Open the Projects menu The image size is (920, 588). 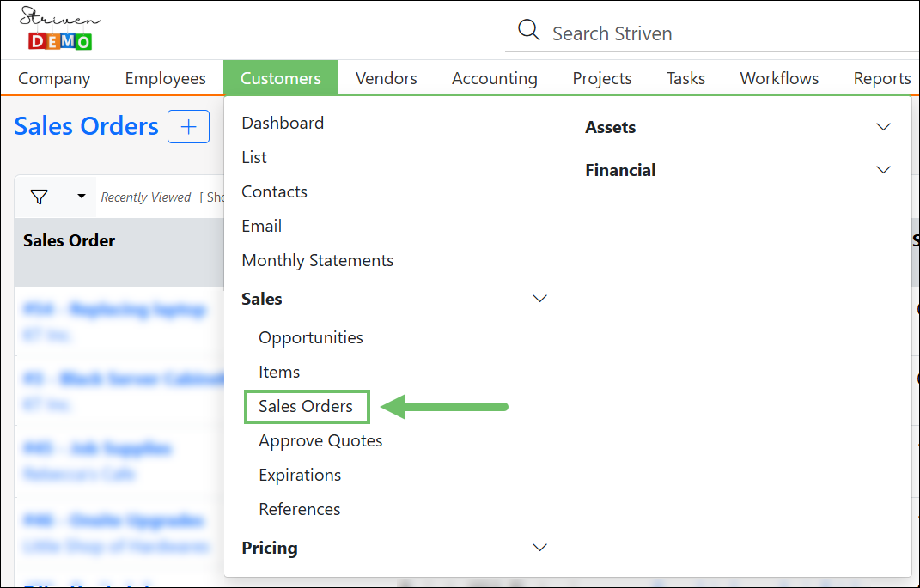coord(602,78)
